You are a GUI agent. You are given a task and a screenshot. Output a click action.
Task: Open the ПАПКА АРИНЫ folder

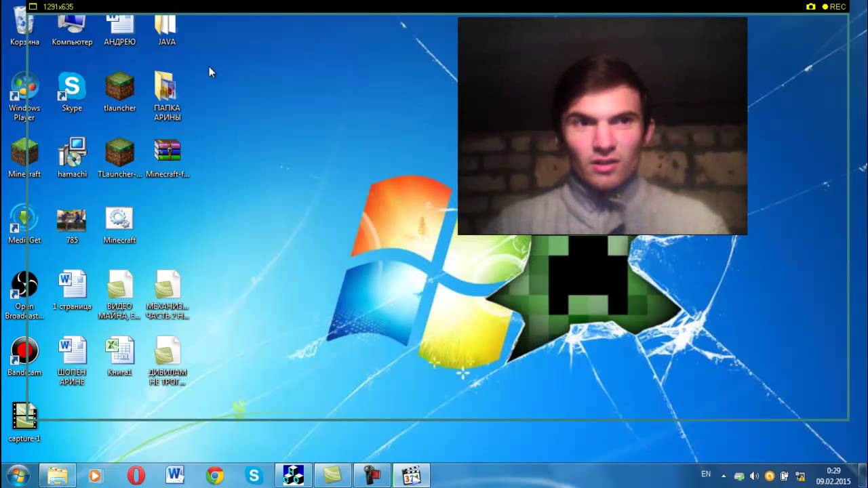[167, 87]
